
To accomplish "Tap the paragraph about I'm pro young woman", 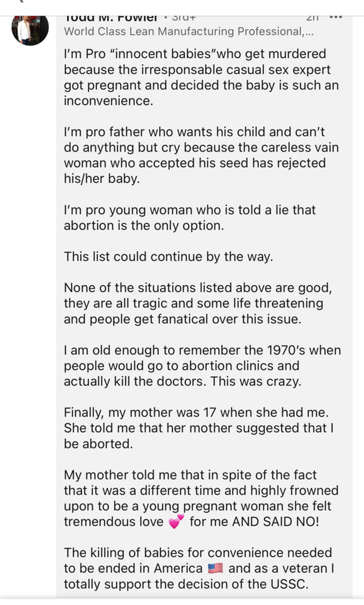I will [x=190, y=218].
